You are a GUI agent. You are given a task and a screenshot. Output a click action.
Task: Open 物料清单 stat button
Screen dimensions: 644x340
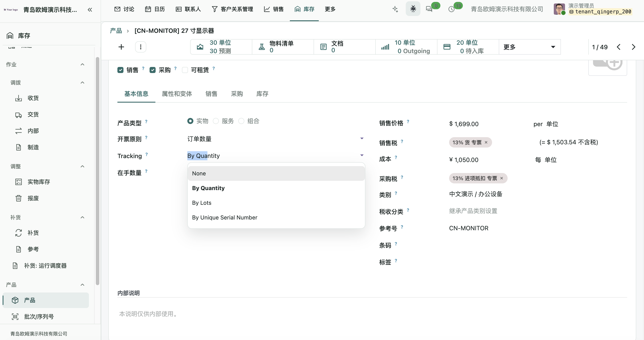click(283, 47)
